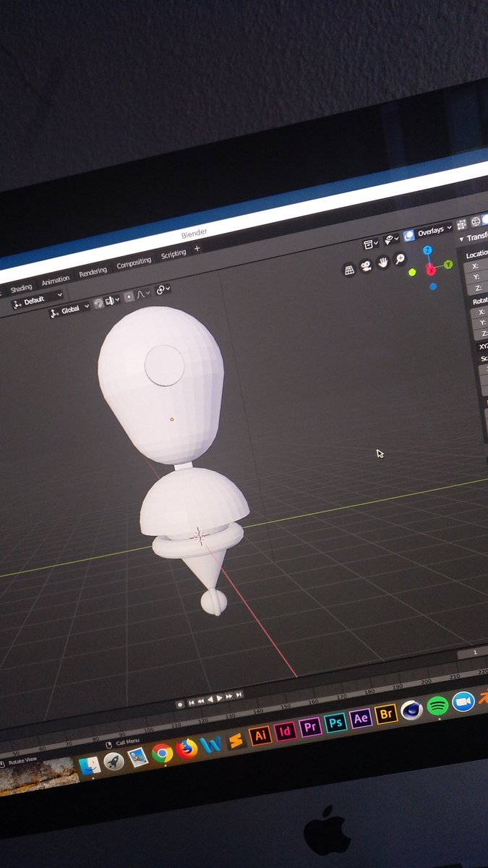Click the Location Y field

(479, 277)
